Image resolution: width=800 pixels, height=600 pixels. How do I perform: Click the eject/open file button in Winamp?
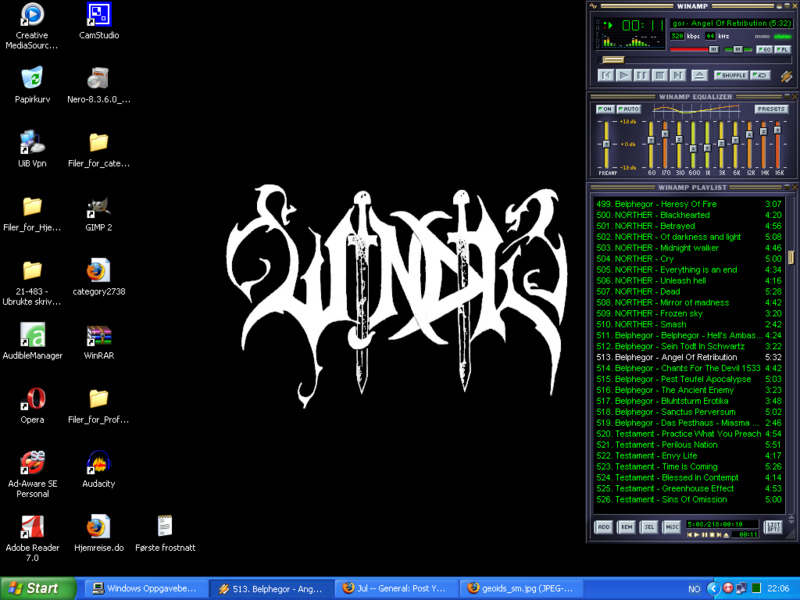(x=699, y=76)
